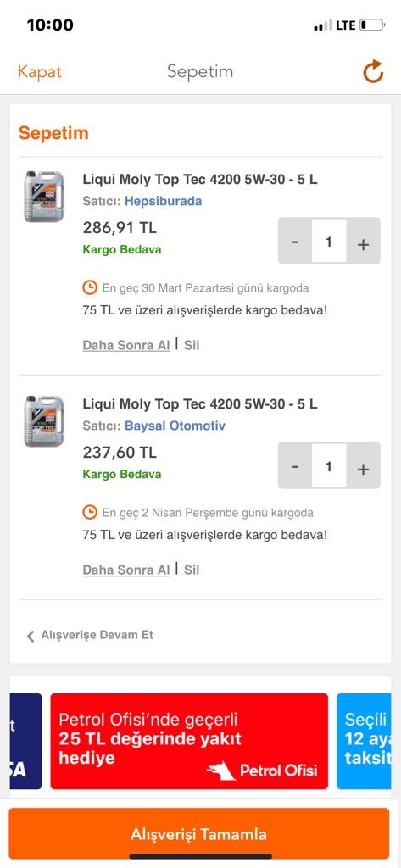The image size is (401, 868).
Task: Close the cart using Kapat
Action: click(x=39, y=71)
